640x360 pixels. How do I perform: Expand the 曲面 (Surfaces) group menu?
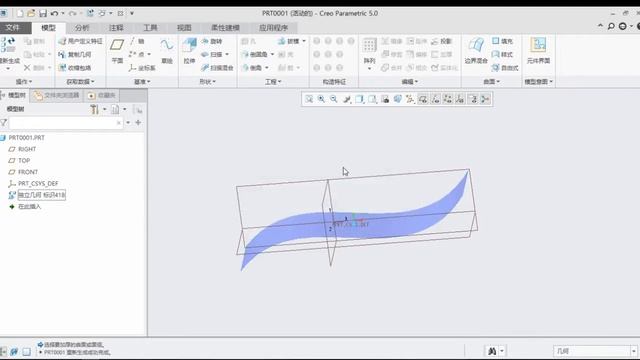(491, 82)
